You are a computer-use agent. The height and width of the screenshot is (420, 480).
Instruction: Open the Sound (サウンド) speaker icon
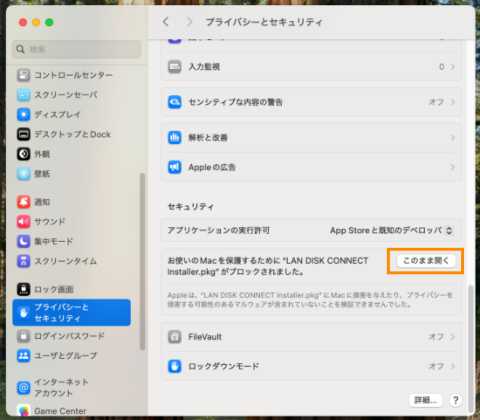click(x=23, y=221)
